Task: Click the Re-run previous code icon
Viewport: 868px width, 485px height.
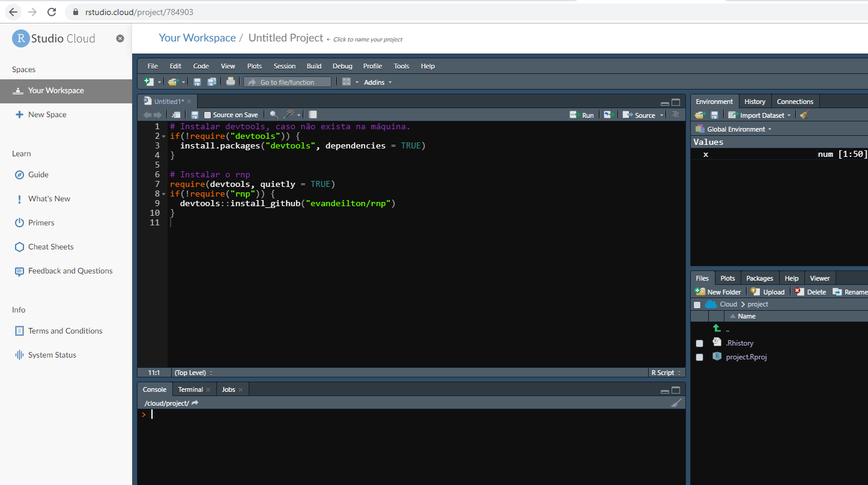Action: pos(609,115)
